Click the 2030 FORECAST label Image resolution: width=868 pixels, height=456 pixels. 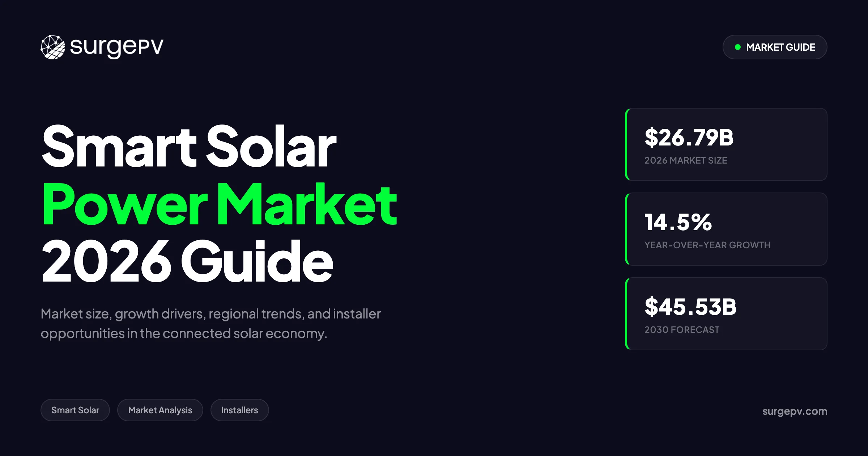(682, 330)
